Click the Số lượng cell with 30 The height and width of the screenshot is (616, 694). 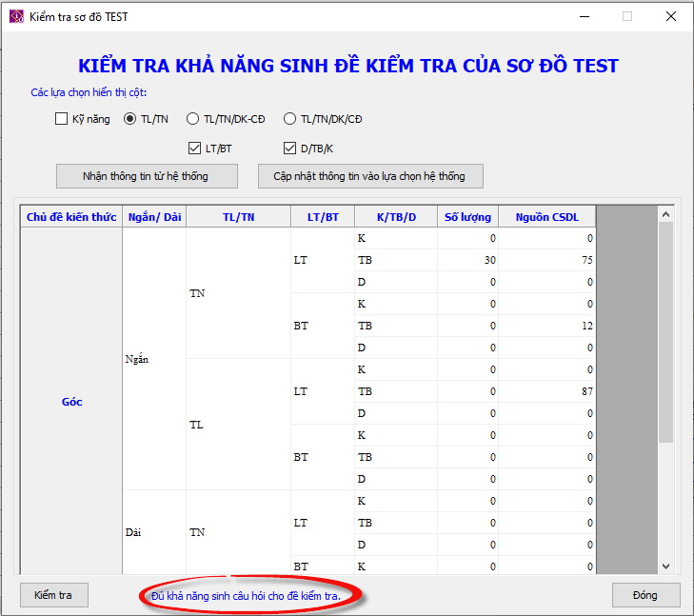tap(467, 260)
